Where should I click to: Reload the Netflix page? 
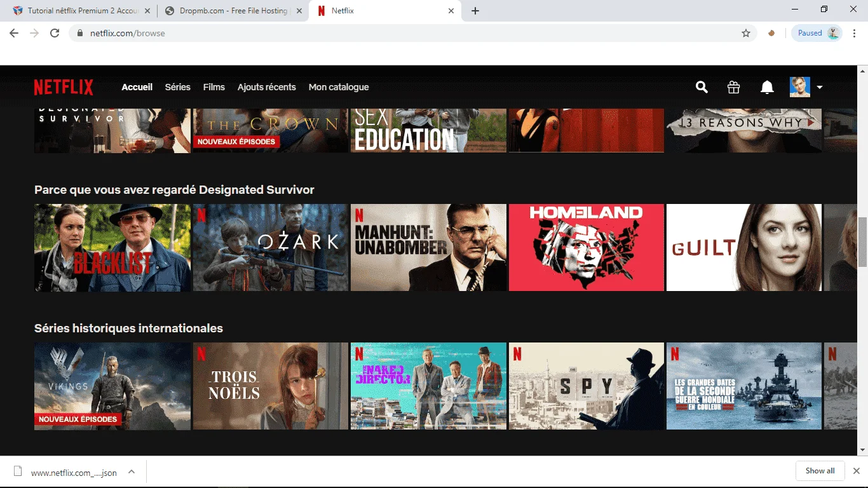[x=55, y=33]
